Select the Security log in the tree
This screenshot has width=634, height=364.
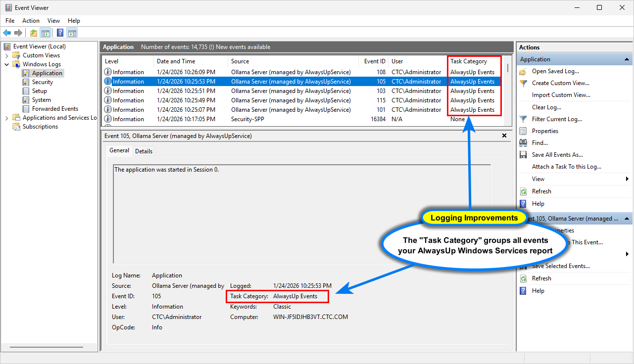tap(43, 82)
